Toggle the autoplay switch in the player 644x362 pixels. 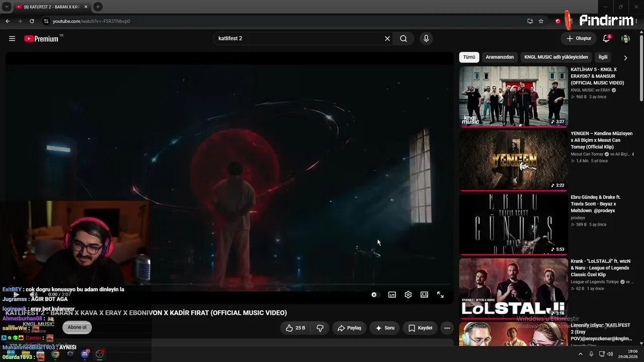coord(375,295)
